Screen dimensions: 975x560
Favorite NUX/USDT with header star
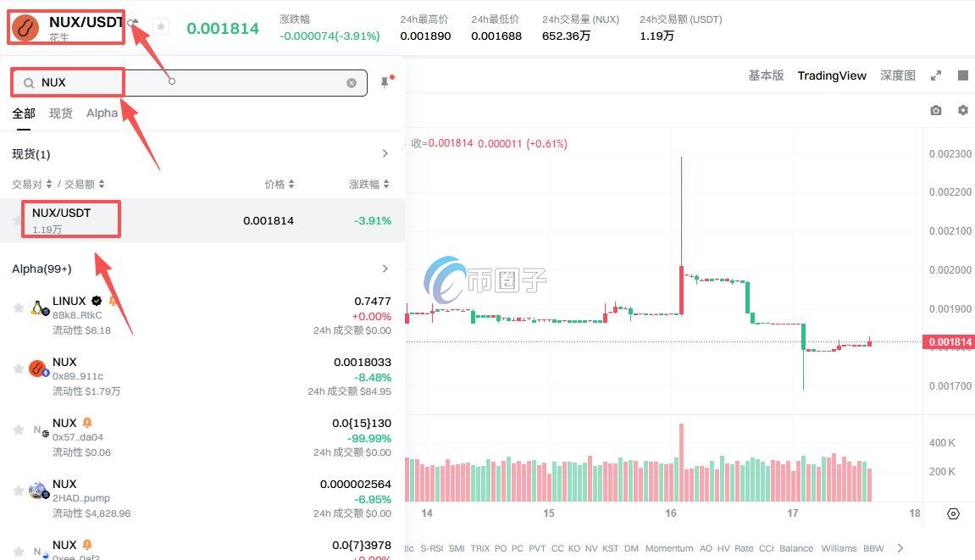coord(161,27)
